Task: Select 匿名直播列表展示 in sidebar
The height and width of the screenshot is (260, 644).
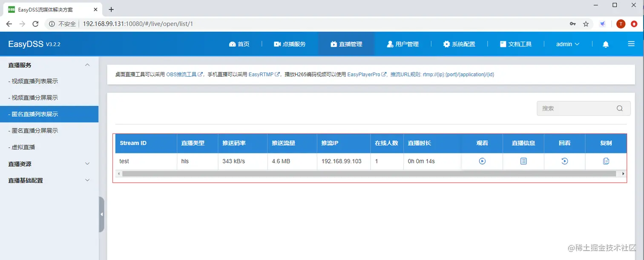Action: (49, 114)
